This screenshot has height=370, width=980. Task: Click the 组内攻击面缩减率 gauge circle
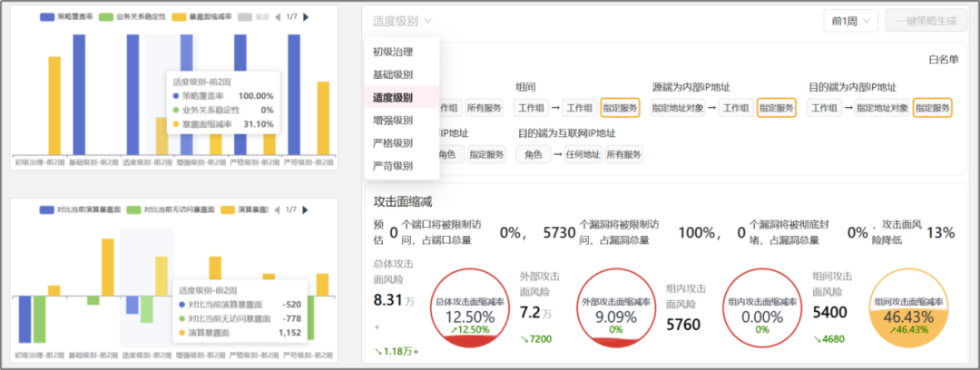pos(762,308)
